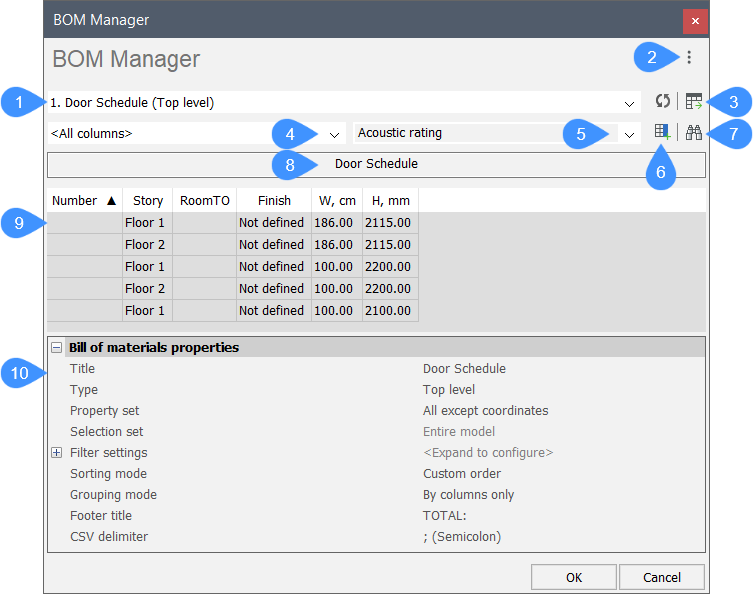Expand the Filter settings row
The width and height of the screenshot is (753, 594).
[x=57, y=453]
